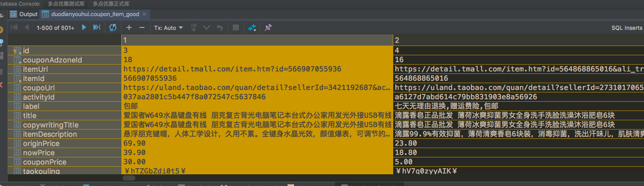Open 多点优惠正式库 console tab
Viewport: 644px width, 186px height.
click(x=111, y=4)
